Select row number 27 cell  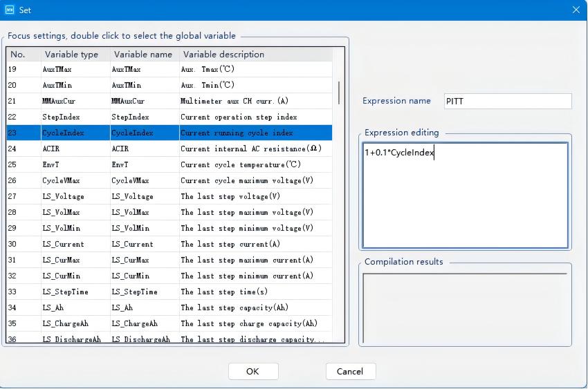[24, 196]
